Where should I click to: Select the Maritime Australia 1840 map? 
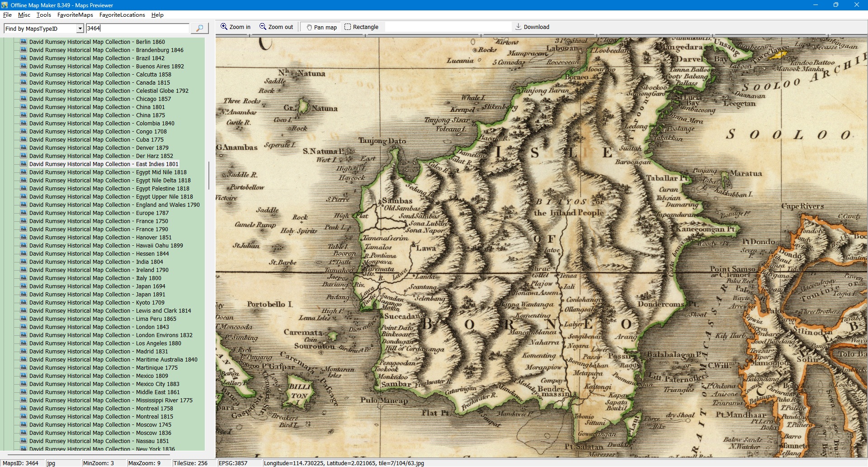113,360
